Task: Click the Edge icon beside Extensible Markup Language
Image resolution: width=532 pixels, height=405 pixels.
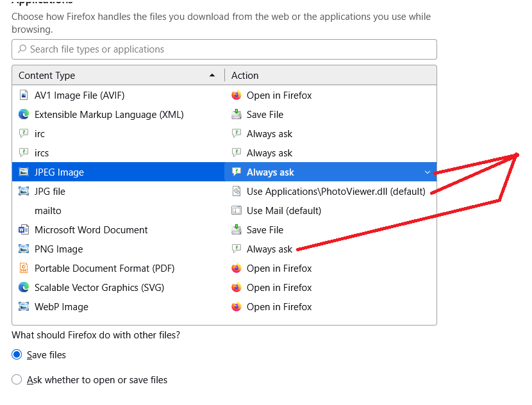Action: [24, 115]
